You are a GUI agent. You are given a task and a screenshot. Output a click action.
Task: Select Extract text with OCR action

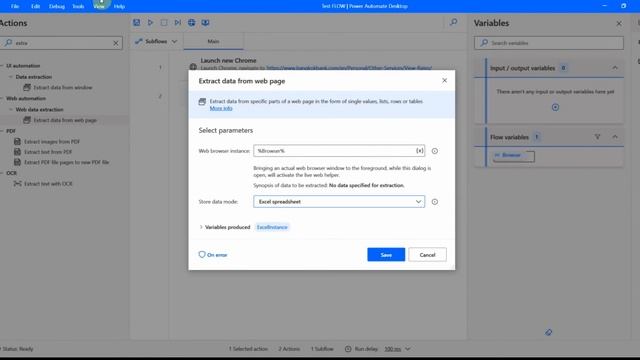coord(43,184)
